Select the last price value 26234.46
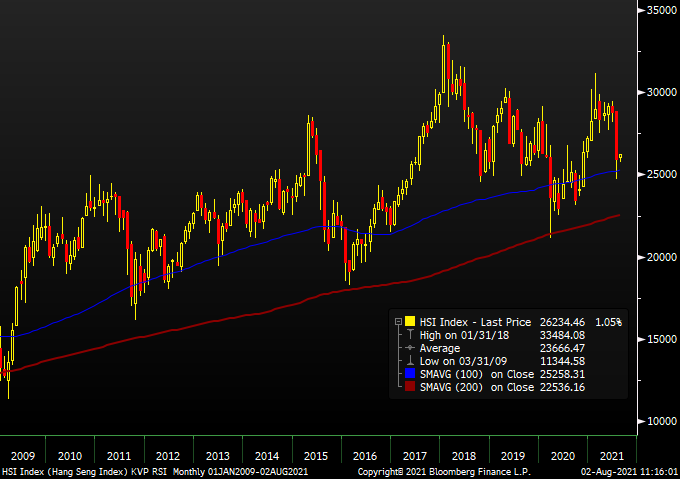680x479 pixels. 562,322
